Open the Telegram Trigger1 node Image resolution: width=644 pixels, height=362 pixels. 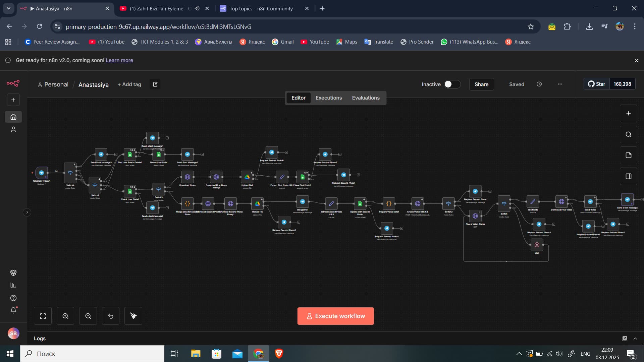[42, 173]
